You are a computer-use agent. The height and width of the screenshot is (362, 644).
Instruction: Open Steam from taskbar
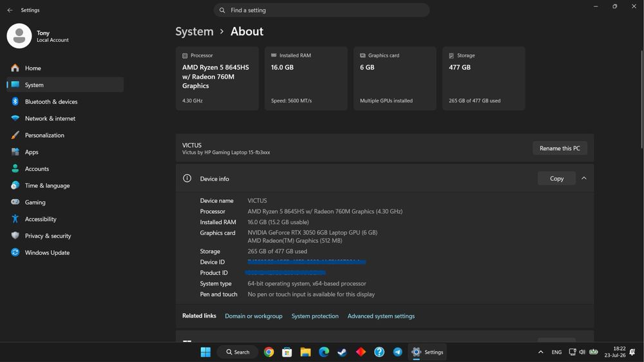coord(342,352)
